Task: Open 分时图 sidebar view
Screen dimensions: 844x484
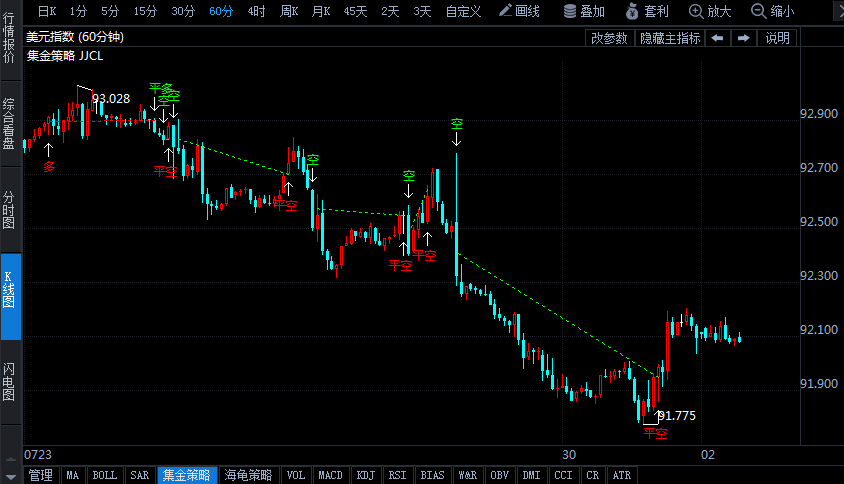Action: [x=9, y=210]
